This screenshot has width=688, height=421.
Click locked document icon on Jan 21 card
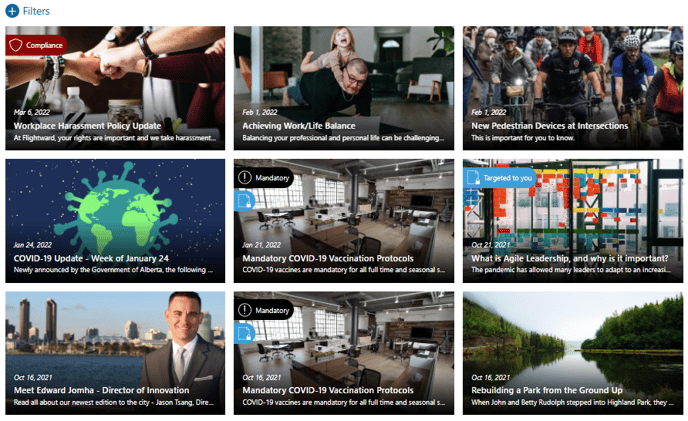[244, 201]
